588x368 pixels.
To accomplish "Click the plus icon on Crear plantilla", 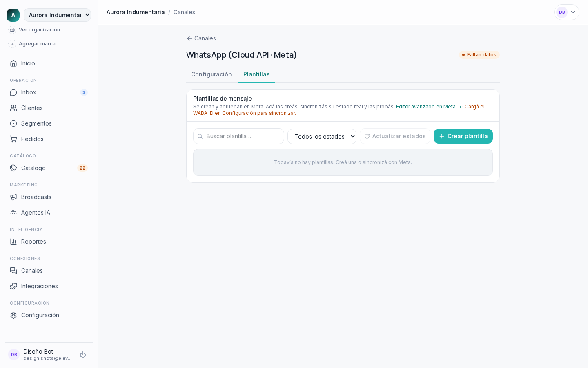I will tap(442, 136).
